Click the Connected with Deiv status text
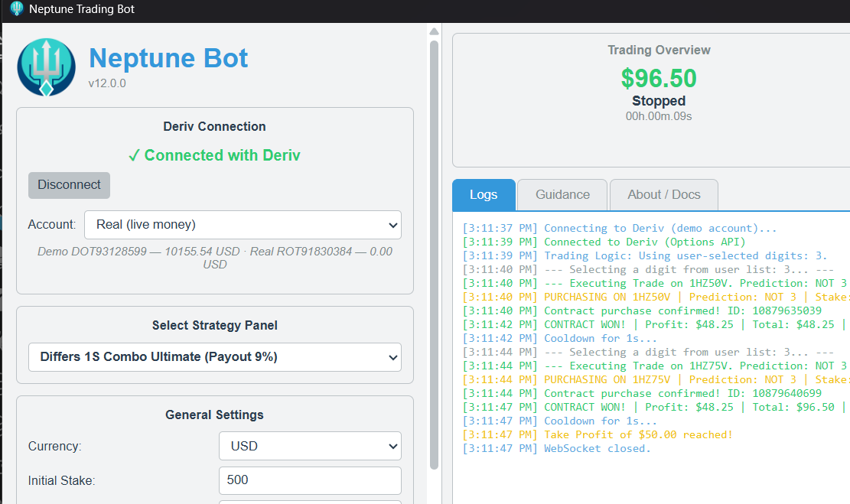This screenshot has width=850, height=504. coord(214,155)
